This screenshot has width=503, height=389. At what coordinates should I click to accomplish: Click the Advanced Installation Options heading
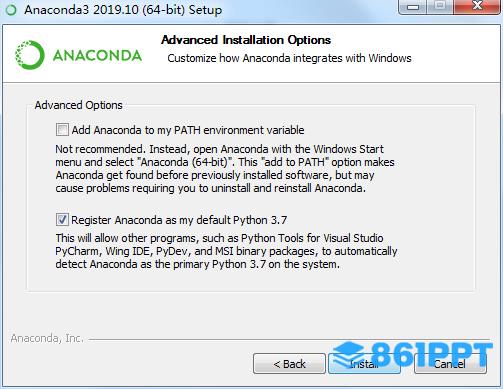tap(246, 40)
